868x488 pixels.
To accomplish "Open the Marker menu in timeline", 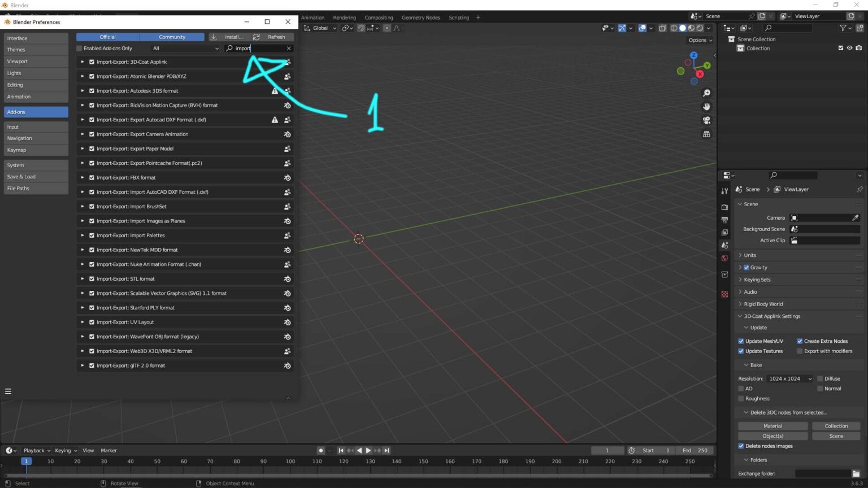I will pyautogui.click(x=108, y=450).
